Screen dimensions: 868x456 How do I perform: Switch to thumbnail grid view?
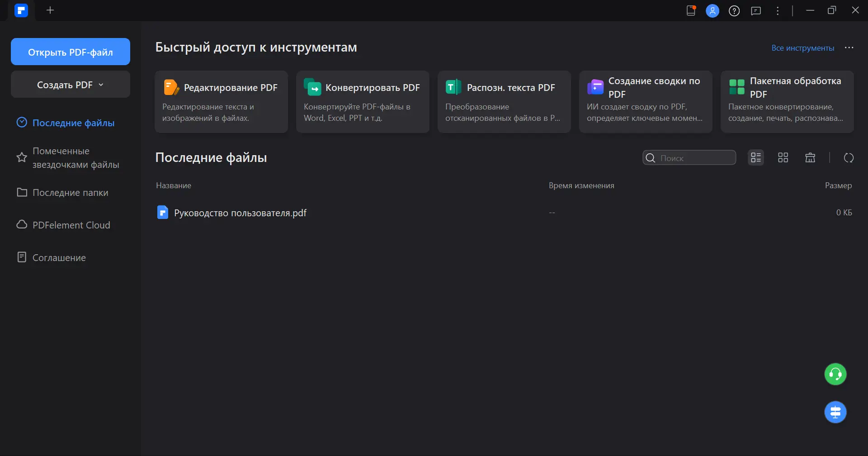coord(783,158)
